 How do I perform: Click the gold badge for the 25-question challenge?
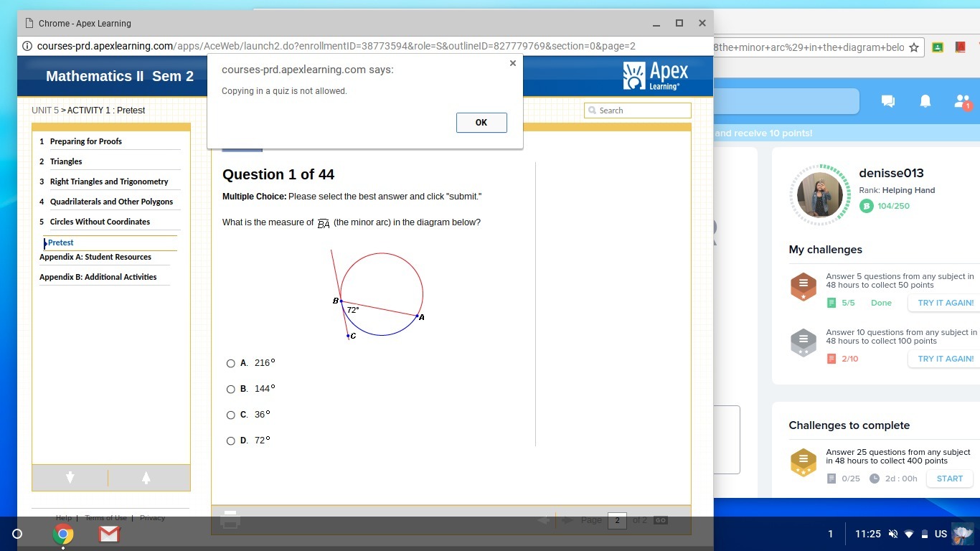804,463
